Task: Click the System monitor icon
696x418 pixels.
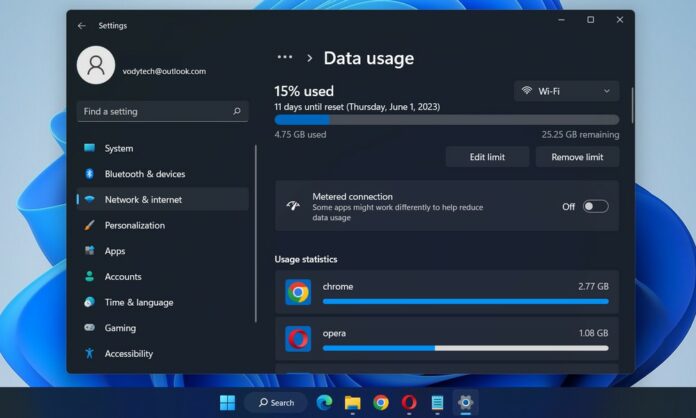Action: tap(89, 148)
